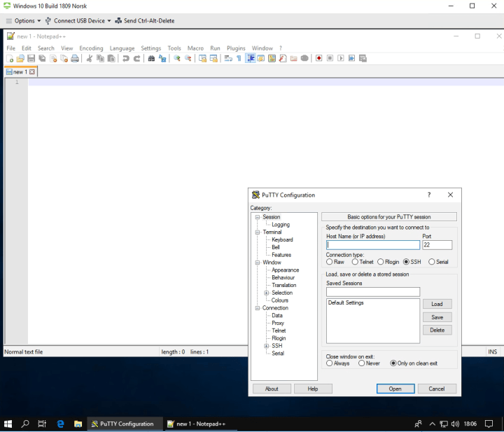The height and width of the screenshot is (432, 504).
Task: Choose Always for close window on exit
Action: [x=330, y=363]
